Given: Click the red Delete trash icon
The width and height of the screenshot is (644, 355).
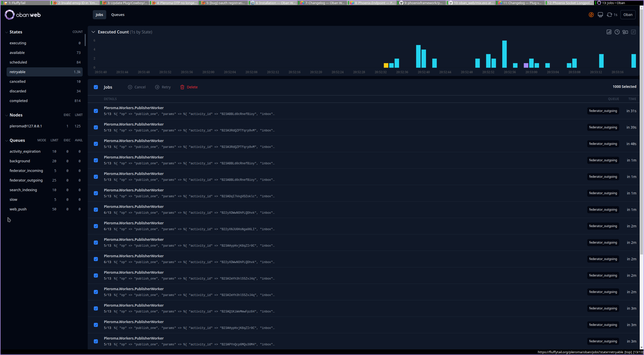Looking at the screenshot, I should pos(182,87).
